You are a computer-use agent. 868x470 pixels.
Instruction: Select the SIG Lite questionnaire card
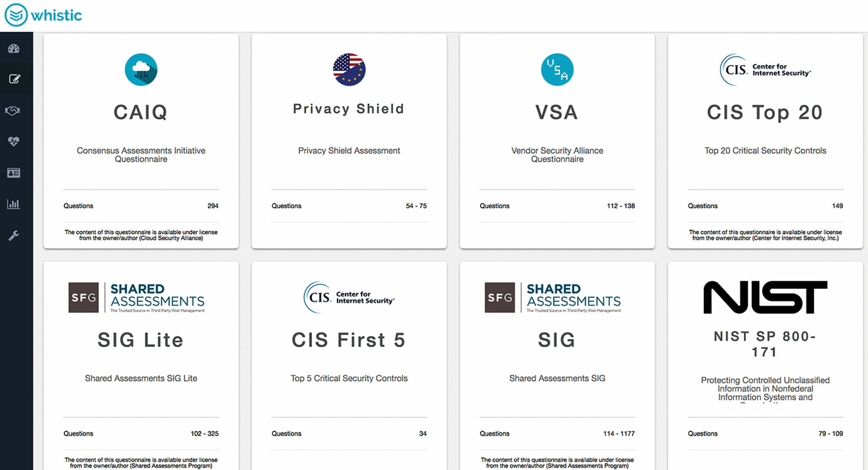point(141,365)
